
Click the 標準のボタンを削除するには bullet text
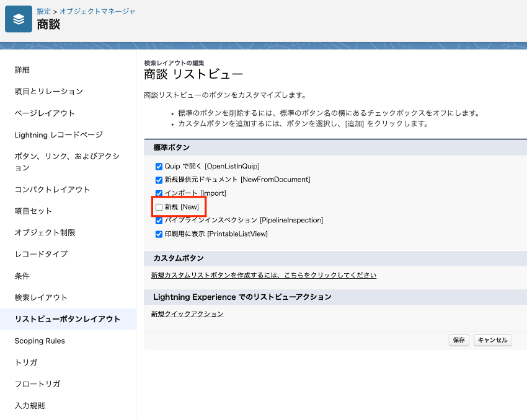coord(329,113)
